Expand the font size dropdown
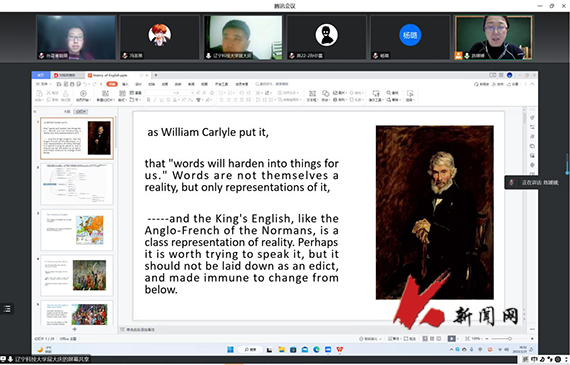The width and height of the screenshot is (570, 365). click(184, 93)
